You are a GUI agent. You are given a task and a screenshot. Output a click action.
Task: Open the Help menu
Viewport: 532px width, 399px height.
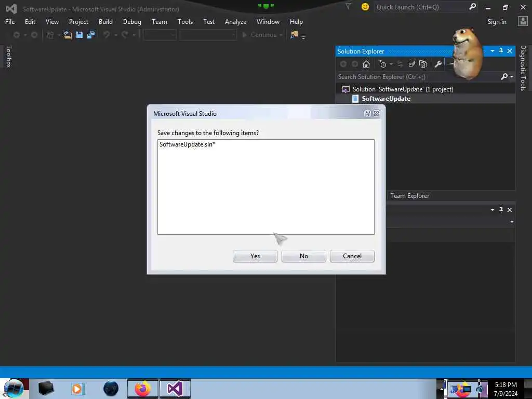(296, 22)
